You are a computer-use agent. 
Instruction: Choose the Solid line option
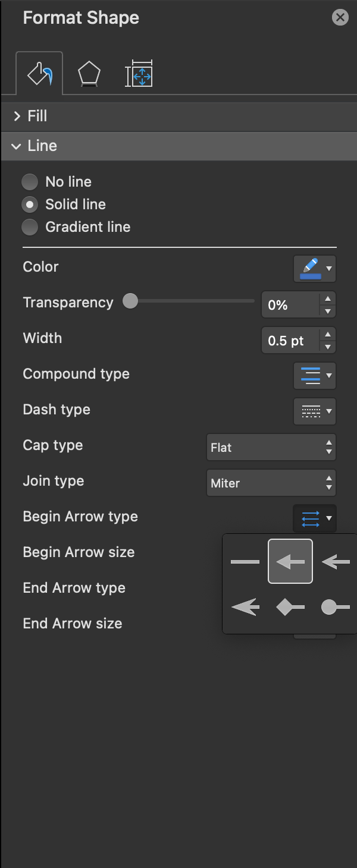pyautogui.click(x=30, y=205)
